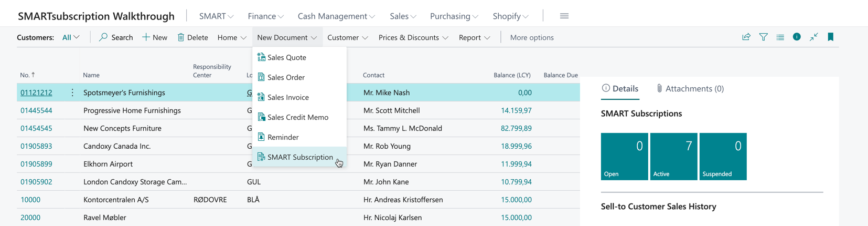Select SMART Subscription from the menu

[299, 157]
